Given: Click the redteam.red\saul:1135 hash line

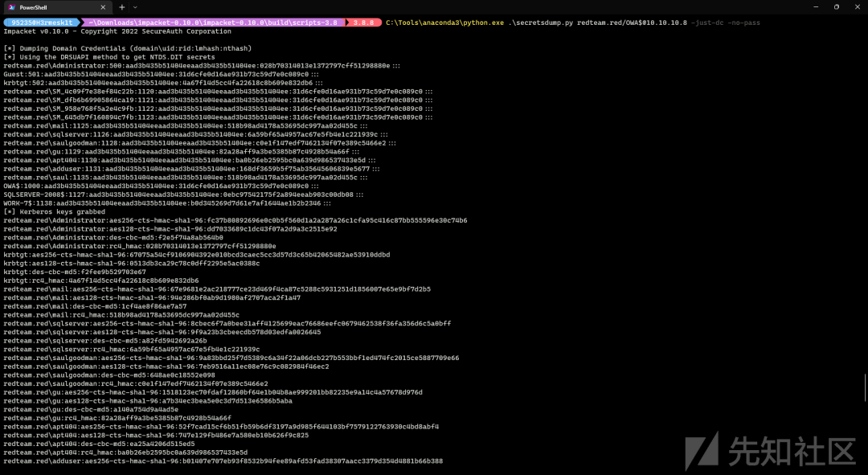Looking at the screenshot, I should [186, 177].
